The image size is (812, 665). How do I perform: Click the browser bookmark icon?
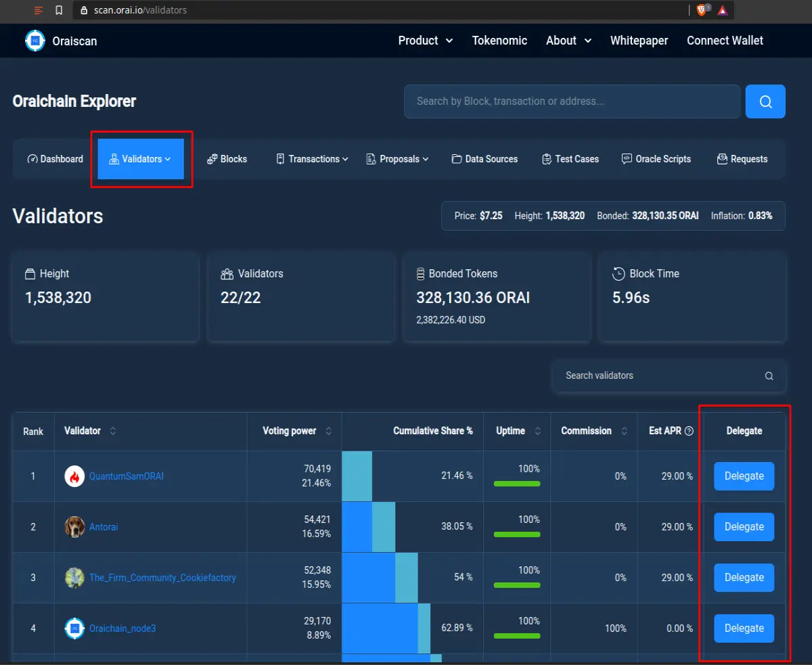click(59, 10)
